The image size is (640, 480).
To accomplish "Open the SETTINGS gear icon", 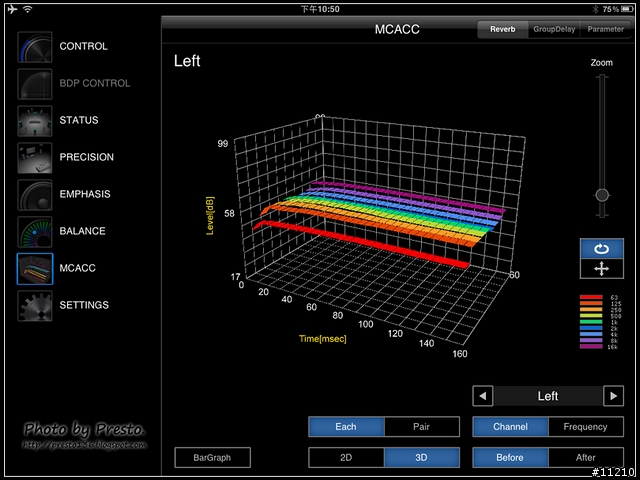I will tap(35, 306).
